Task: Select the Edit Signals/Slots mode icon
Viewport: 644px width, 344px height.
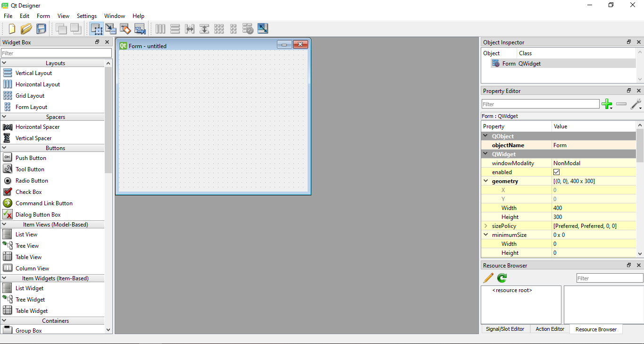Action: (110, 29)
